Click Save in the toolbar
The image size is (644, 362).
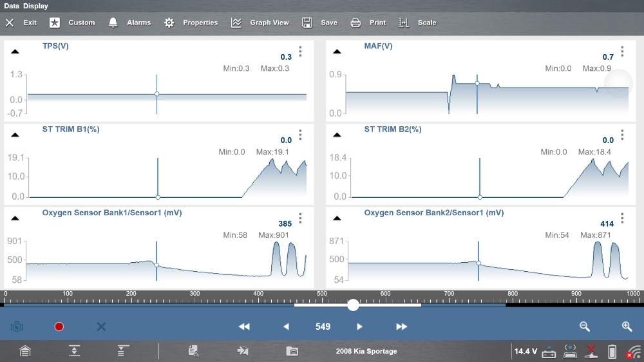click(x=320, y=23)
